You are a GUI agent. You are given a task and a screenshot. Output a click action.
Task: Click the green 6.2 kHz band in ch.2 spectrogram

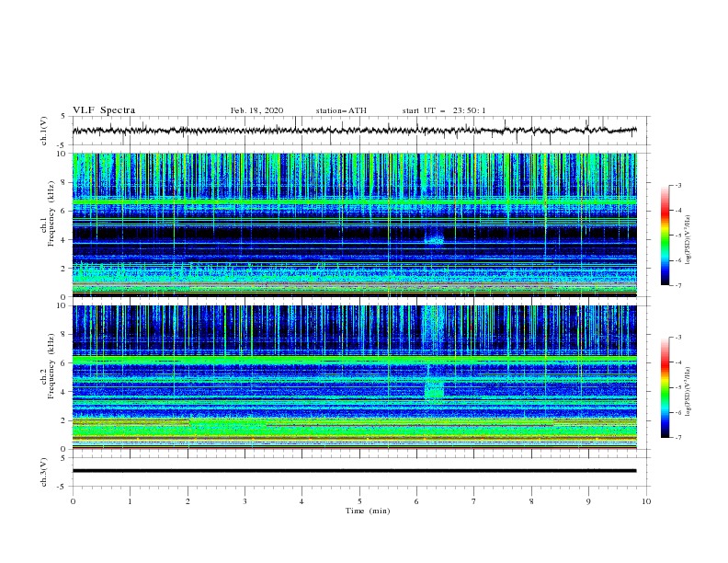click(354, 360)
